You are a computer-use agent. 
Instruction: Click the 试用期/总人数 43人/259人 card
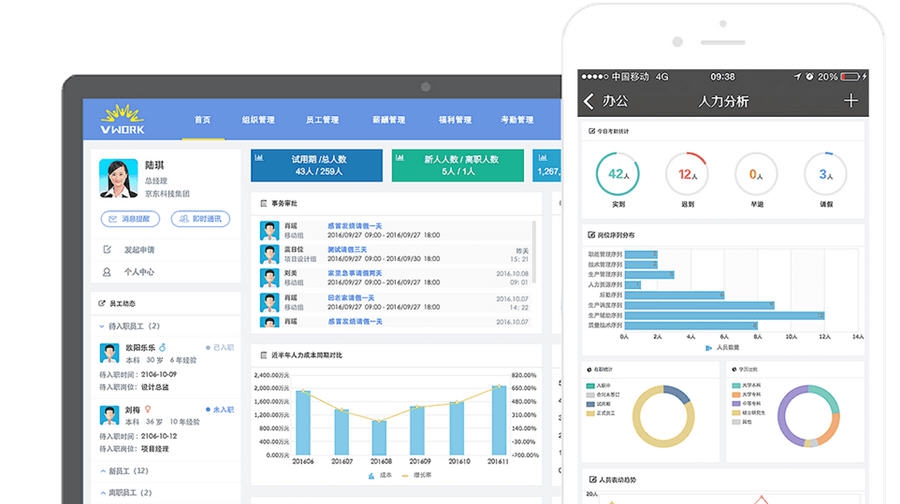[x=317, y=165]
